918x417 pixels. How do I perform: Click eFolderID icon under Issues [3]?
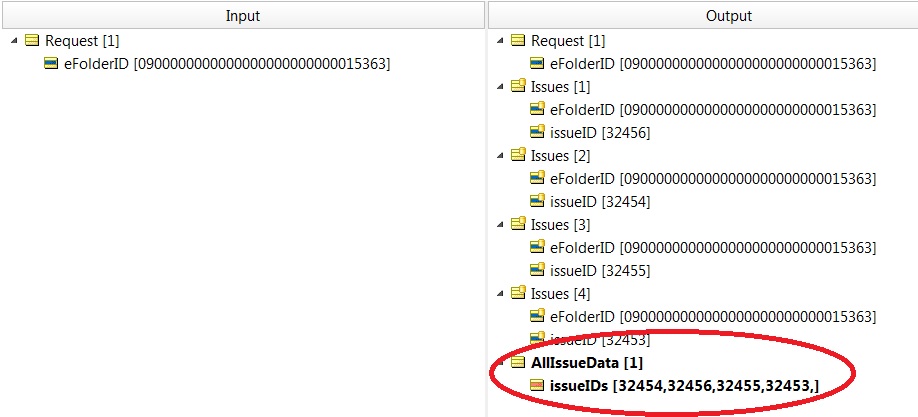pyautogui.click(x=537, y=247)
